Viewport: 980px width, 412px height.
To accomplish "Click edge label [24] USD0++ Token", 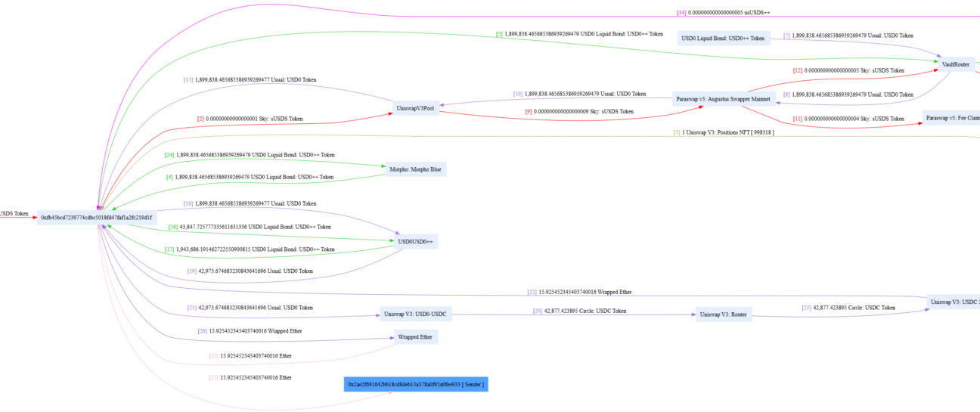I will click(x=250, y=155).
